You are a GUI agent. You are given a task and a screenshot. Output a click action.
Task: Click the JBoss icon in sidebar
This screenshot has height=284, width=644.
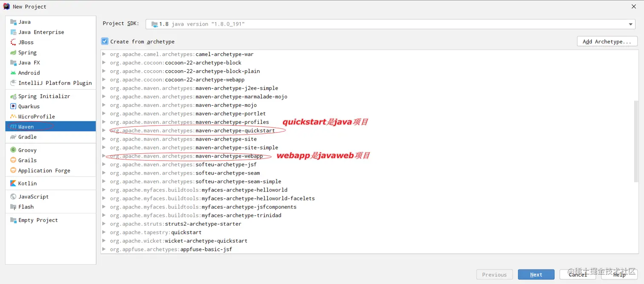point(13,42)
